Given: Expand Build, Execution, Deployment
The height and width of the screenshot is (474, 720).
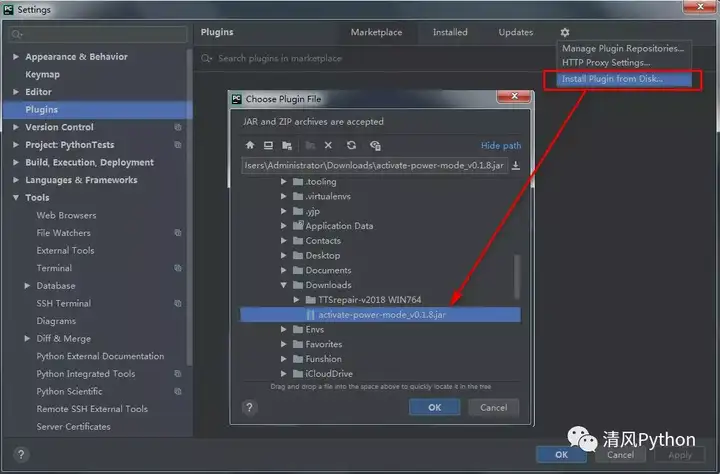Looking at the screenshot, I should (16, 162).
